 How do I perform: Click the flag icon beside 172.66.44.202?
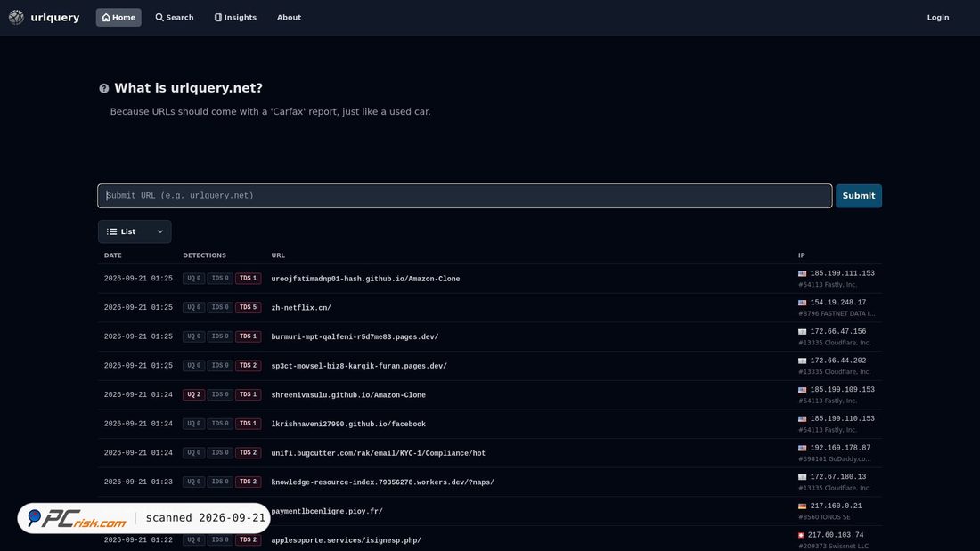[x=802, y=361]
